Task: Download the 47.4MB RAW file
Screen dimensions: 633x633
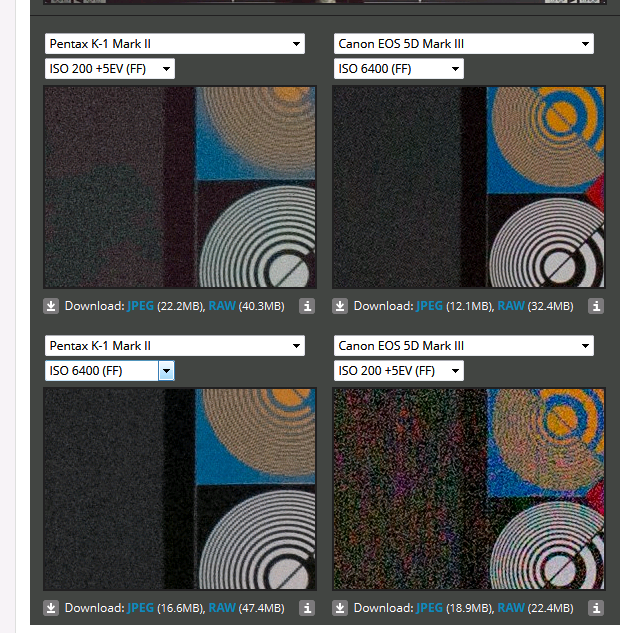Action: point(222,608)
